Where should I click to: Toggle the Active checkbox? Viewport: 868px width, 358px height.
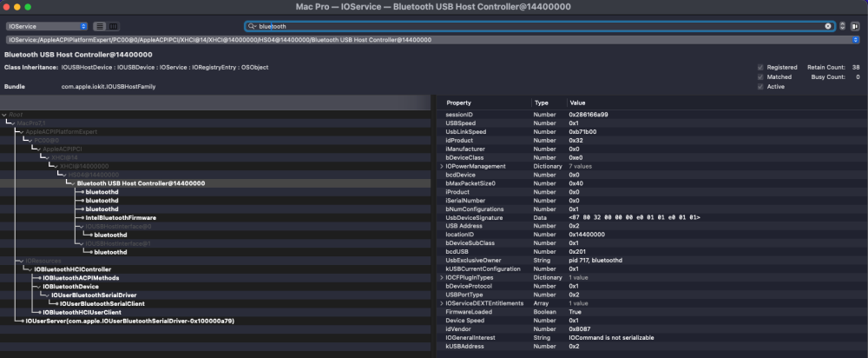760,86
